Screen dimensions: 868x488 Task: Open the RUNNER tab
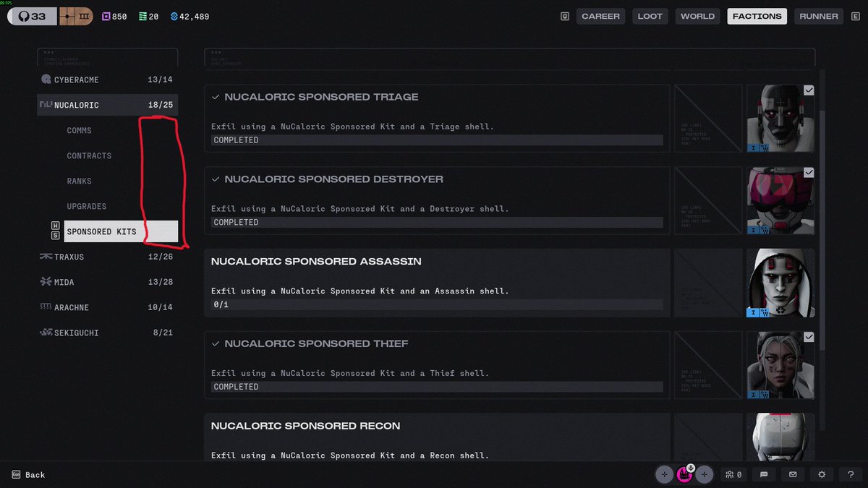819,16
